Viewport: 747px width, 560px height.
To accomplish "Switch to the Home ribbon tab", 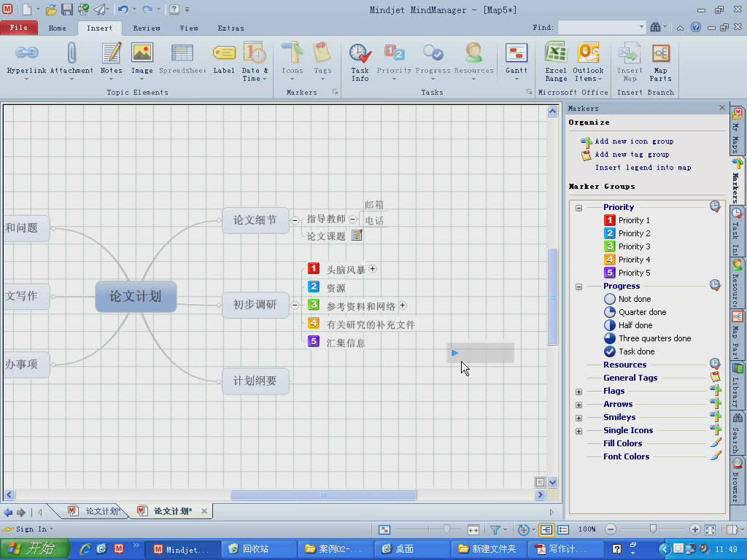I will coord(57,28).
